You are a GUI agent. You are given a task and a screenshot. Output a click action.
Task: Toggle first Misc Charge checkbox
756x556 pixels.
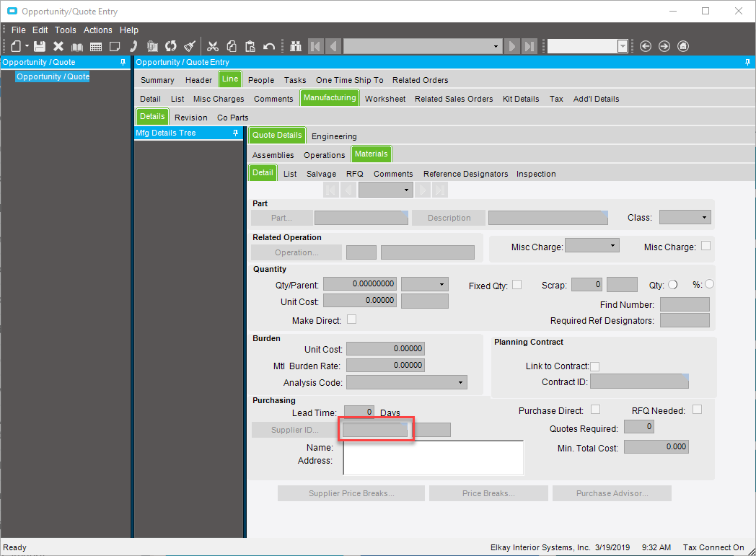click(x=706, y=246)
